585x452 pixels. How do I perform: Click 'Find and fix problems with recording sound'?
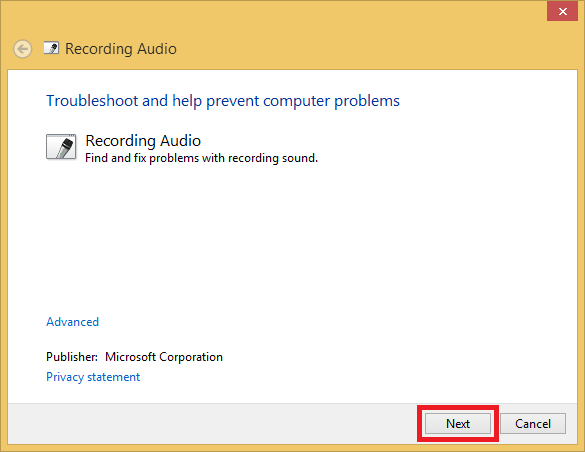(x=201, y=158)
